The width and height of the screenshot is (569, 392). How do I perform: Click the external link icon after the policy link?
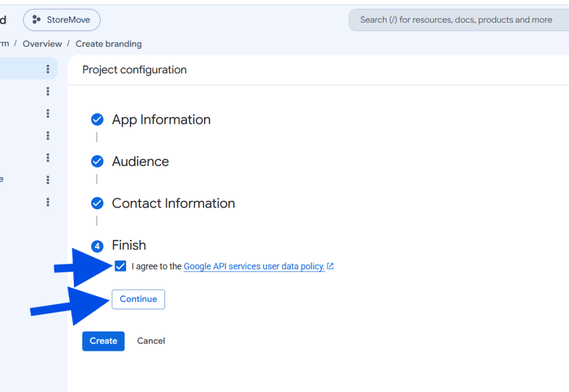330,266
